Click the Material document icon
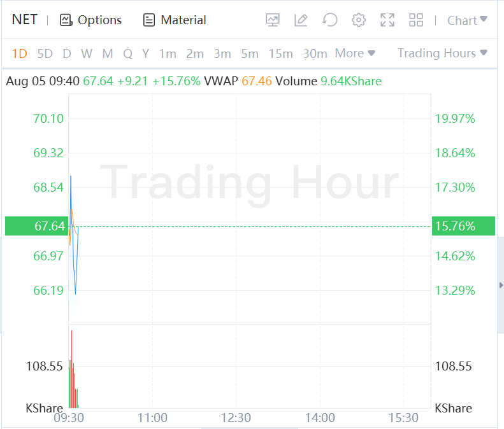The width and height of the screenshot is (504, 429). click(149, 20)
